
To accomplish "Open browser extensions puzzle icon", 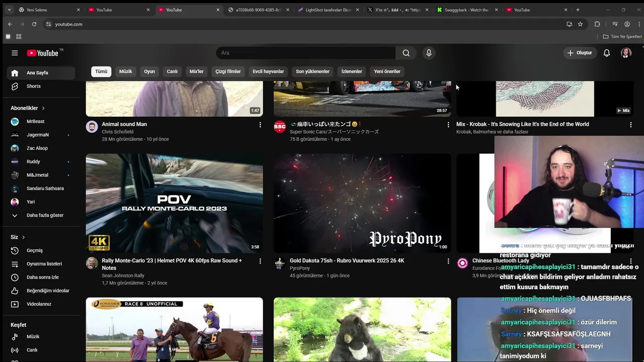I will [597, 24].
